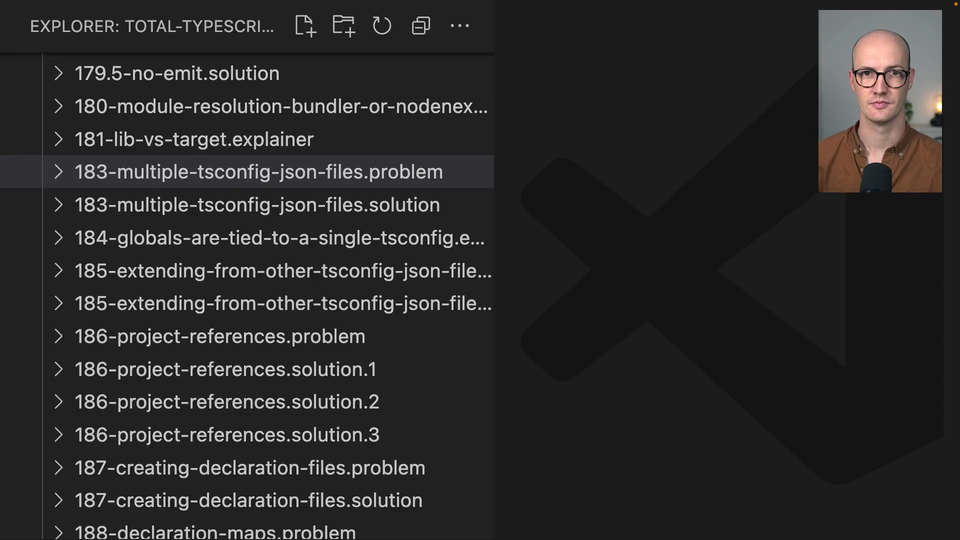Image resolution: width=960 pixels, height=540 pixels.
Task: Expand 181-lib-vs-target.explainer chevron
Action: point(58,139)
